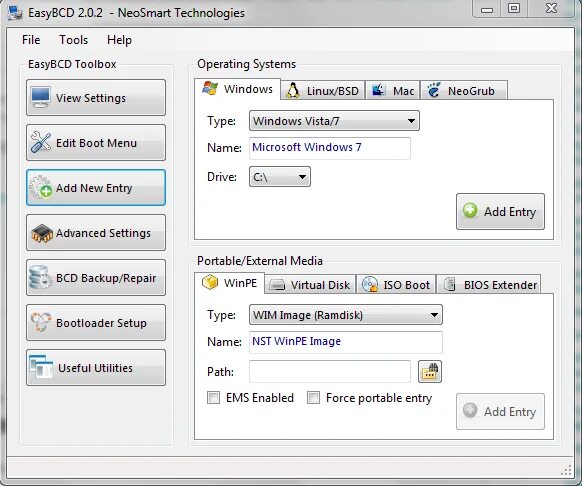Enable Force portable entry checkbox
The image size is (582, 486).
tap(313, 398)
